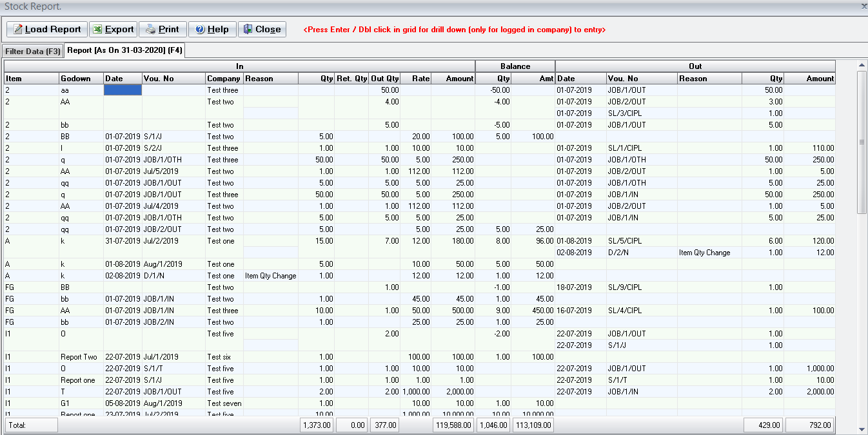Viewport: 868px width, 435px height.
Task: Select the Out amount '120.00'
Action: click(x=810, y=241)
